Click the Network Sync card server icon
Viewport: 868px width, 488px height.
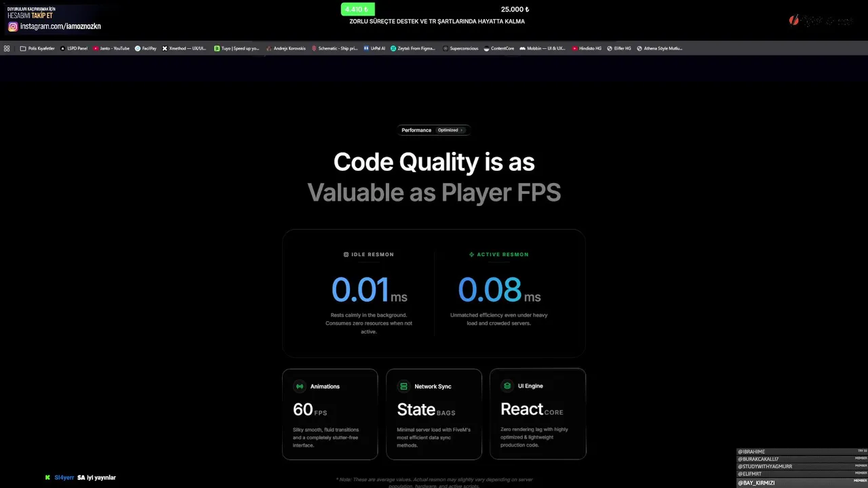coord(403,386)
